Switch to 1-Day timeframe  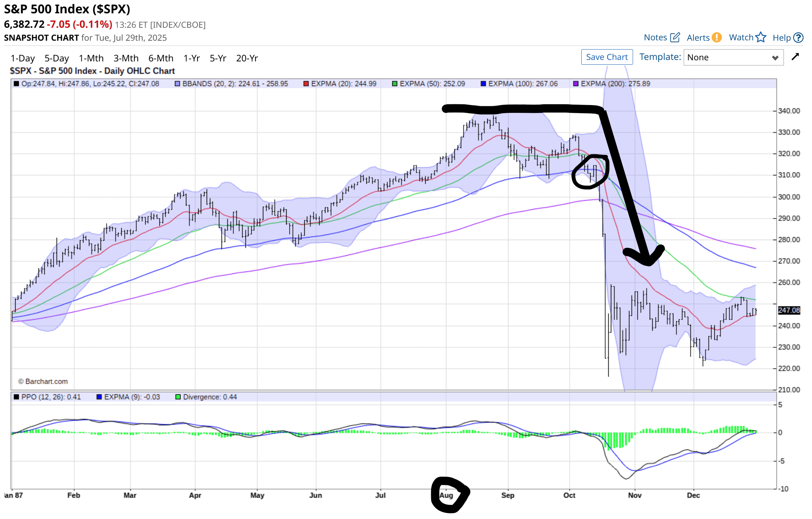23,58
